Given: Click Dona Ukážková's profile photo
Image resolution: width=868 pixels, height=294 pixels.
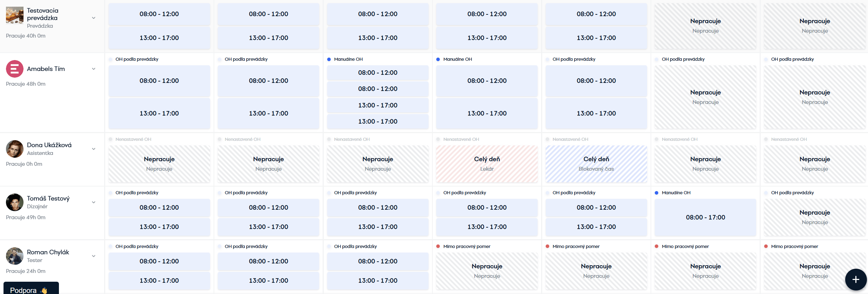Looking at the screenshot, I should tap(15, 149).
